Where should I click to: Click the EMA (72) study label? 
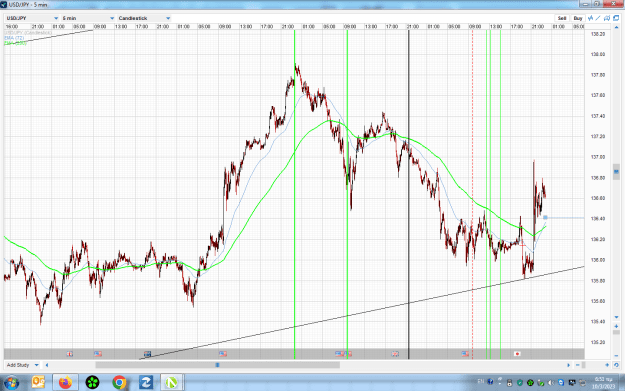pos(14,38)
